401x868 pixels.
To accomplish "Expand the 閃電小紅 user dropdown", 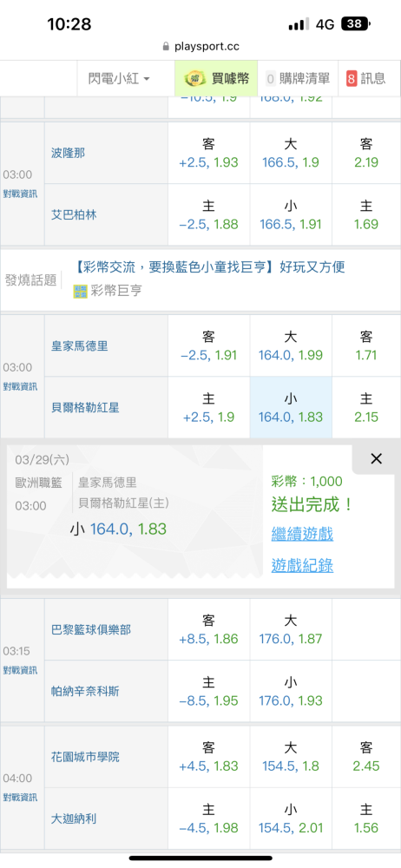I will [x=119, y=79].
